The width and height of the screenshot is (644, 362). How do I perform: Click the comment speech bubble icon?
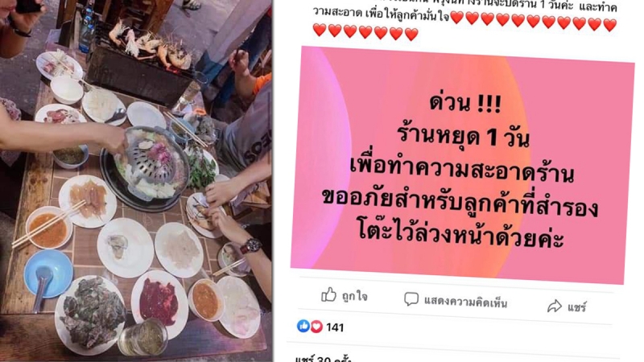click(411, 298)
